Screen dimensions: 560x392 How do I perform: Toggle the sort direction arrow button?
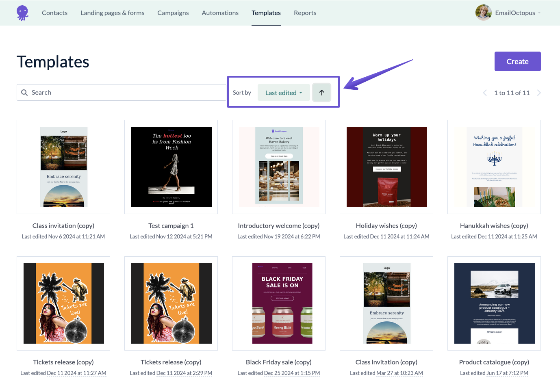[321, 93]
